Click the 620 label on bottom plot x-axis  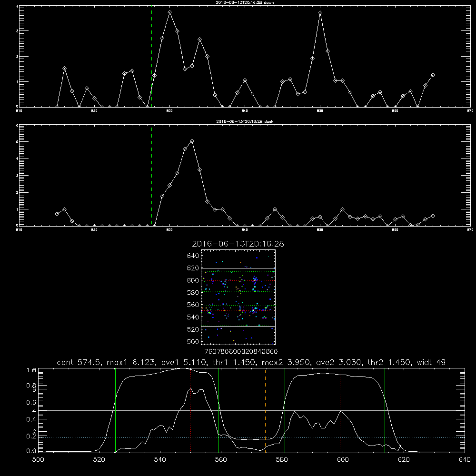coord(404,460)
